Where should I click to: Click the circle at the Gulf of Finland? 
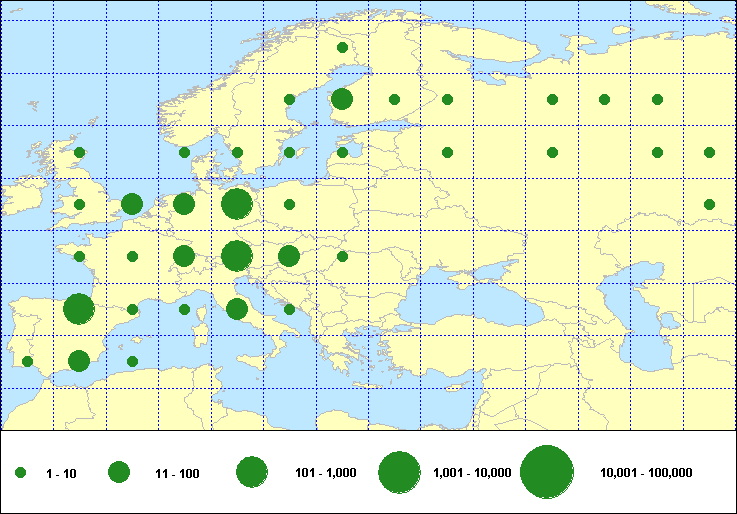[342, 99]
